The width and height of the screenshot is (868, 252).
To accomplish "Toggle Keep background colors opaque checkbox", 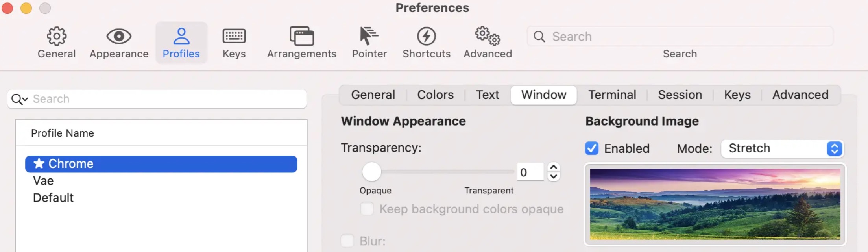I will tap(367, 209).
